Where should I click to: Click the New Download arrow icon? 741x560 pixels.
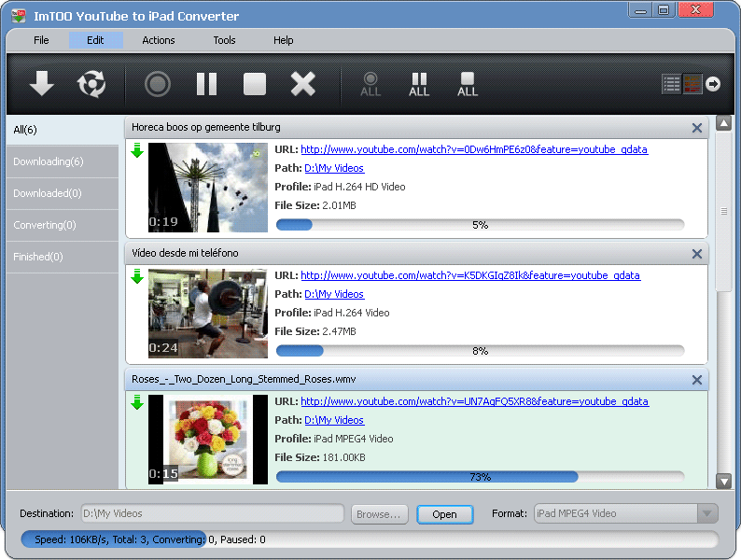(42, 84)
